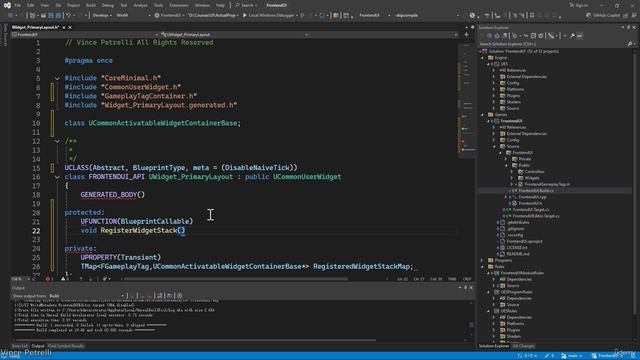
Task: Click Solution Explorer pending changes filter icon
Action: point(515,36)
